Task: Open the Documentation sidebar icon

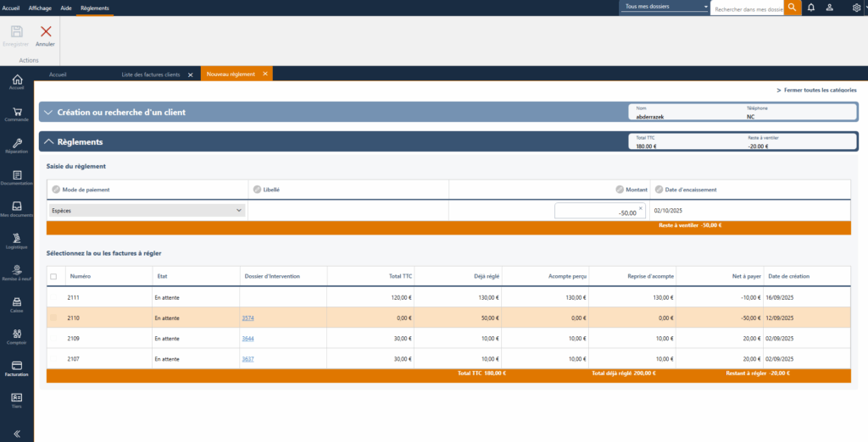Action: coord(16,177)
